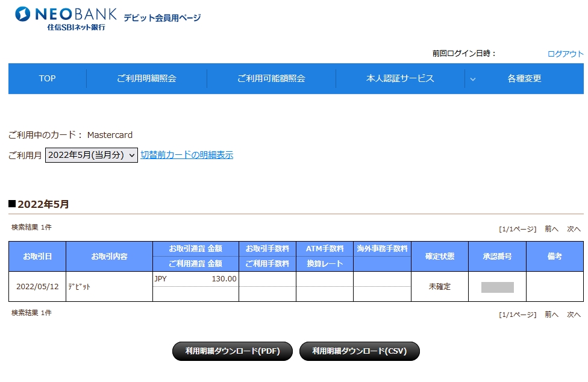The width and height of the screenshot is (588, 382).
Task: Click the 備考 column header
Action: point(555,257)
